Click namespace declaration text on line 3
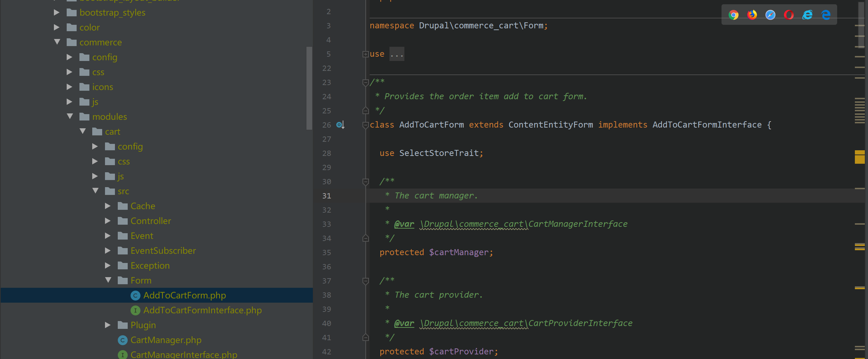 tap(459, 26)
